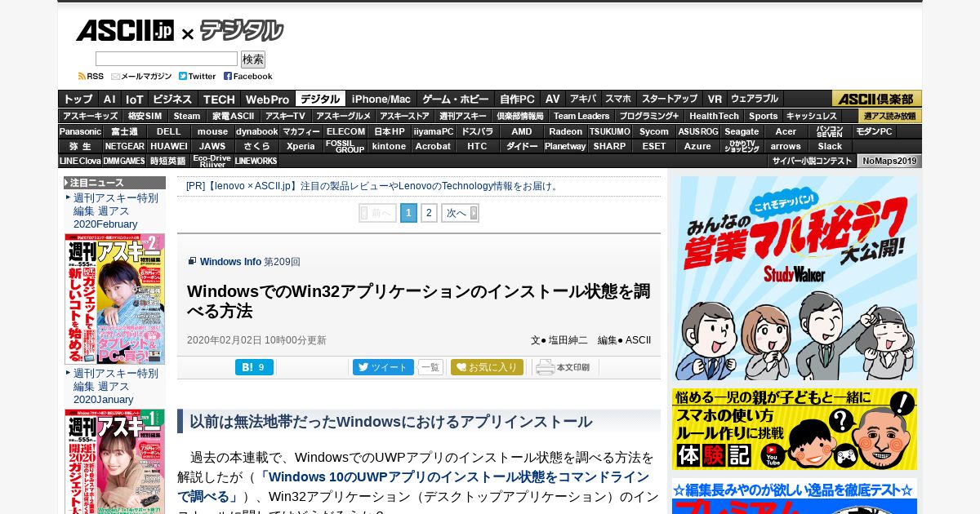Open the WebPro navigation tab
The height and width of the screenshot is (514, 980).
click(267, 99)
